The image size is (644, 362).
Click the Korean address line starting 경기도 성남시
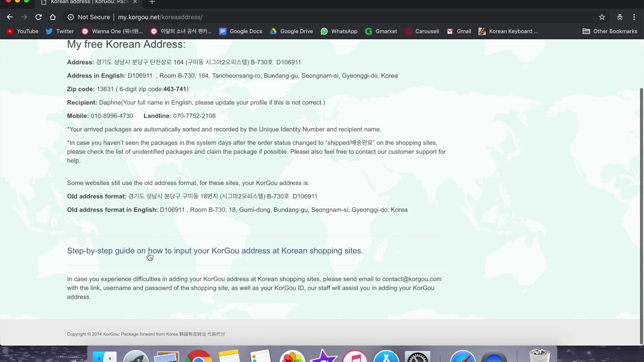click(x=198, y=62)
